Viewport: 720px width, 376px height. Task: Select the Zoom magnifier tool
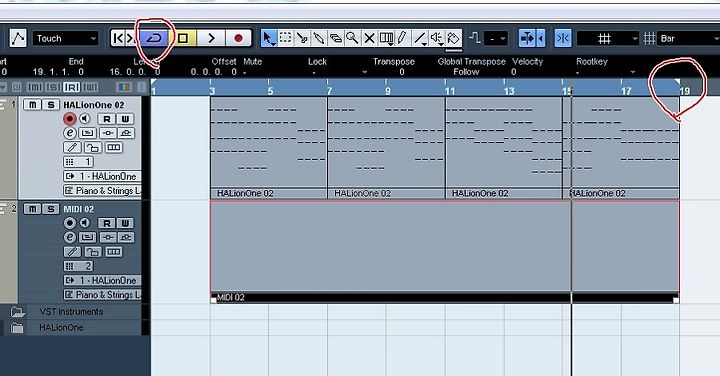(352, 38)
